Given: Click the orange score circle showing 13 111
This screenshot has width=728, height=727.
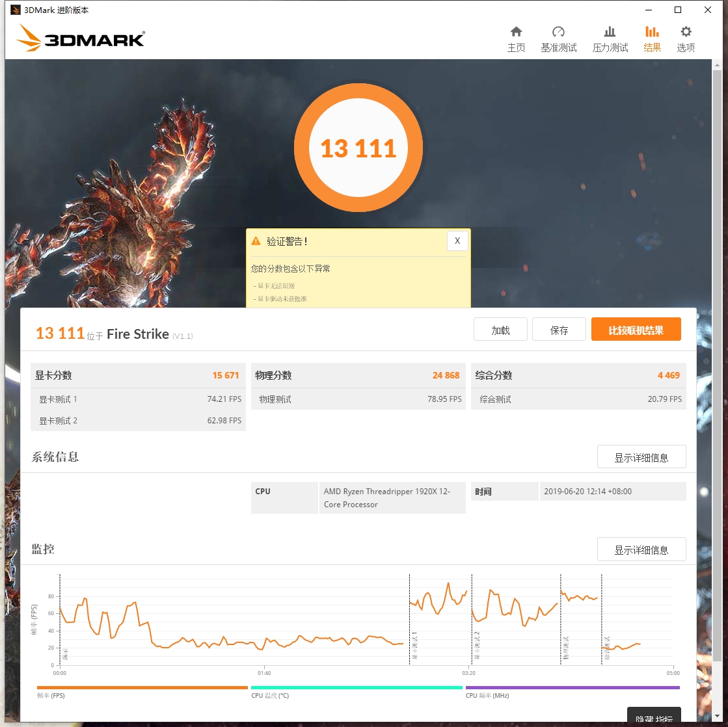Looking at the screenshot, I should [358, 148].
